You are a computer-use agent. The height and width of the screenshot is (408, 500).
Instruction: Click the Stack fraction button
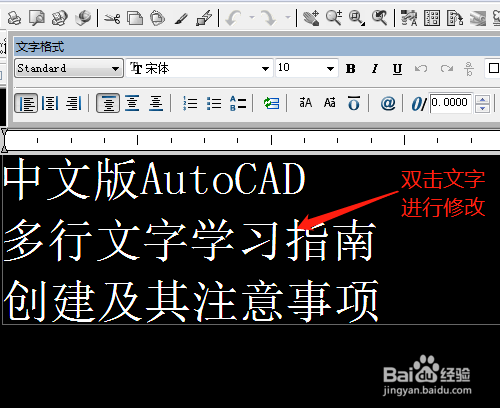point(469,69)
